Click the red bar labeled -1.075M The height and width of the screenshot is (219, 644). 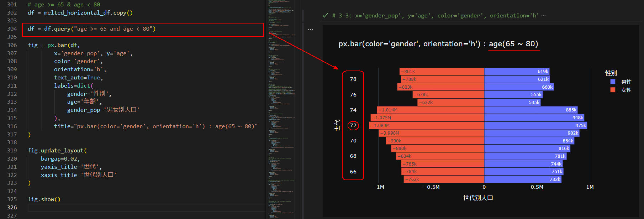[x=427, y=118]
